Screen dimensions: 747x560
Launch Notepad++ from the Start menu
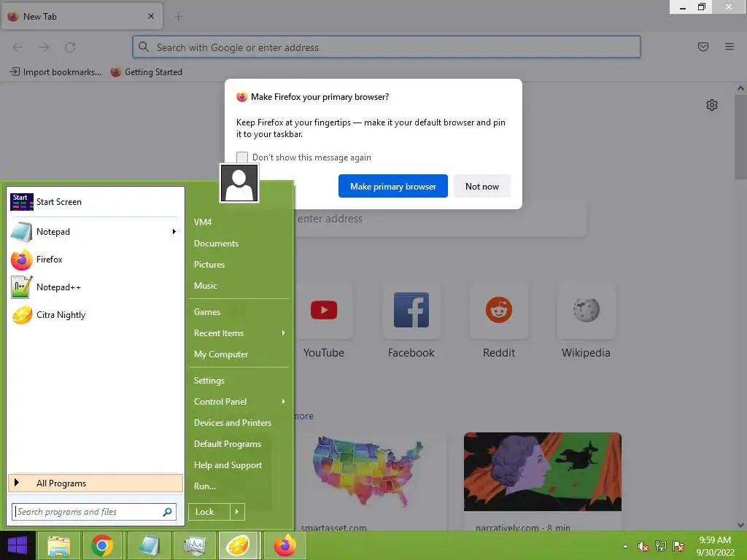click(96, 287)
